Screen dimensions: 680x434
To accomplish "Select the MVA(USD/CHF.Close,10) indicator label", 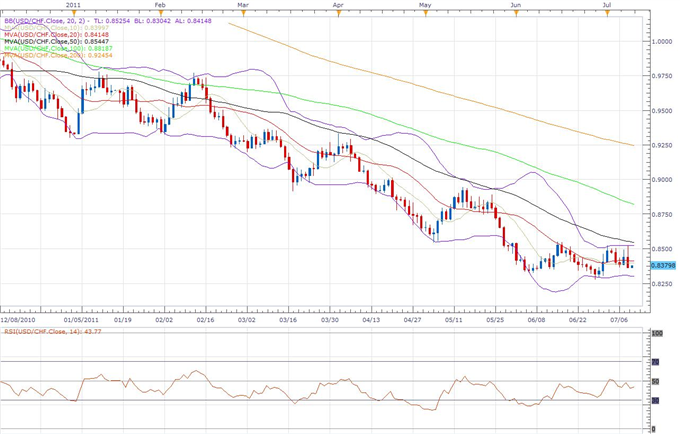I will coord(56,27).
